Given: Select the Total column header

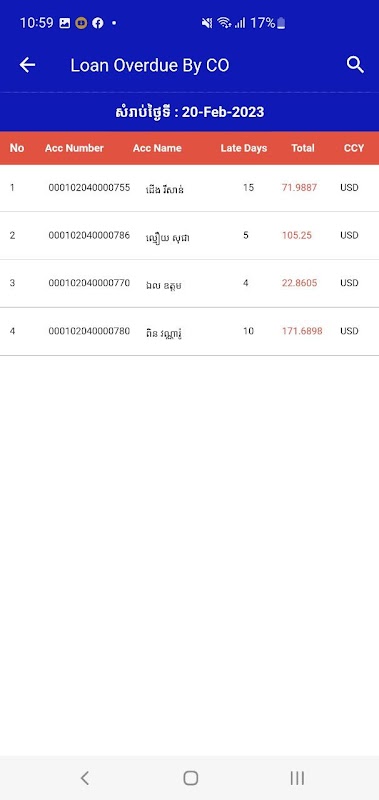Looking at the screenshot, I should click(x=303, y=148).
